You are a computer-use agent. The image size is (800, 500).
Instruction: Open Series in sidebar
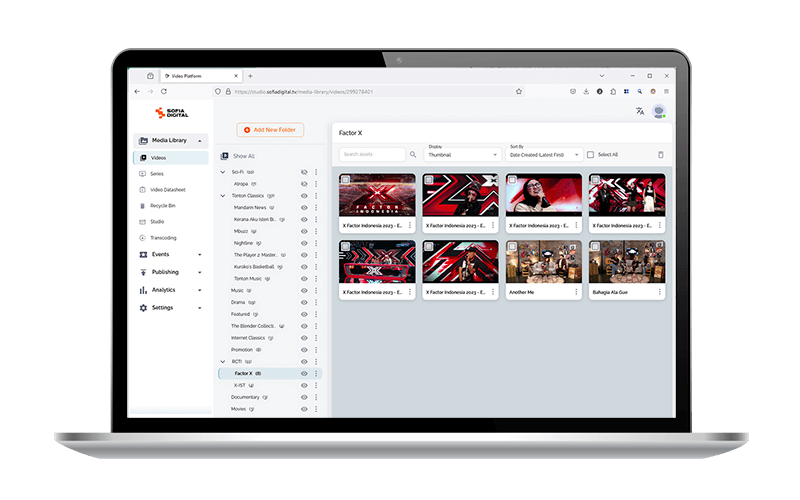(x=157, y=174)
